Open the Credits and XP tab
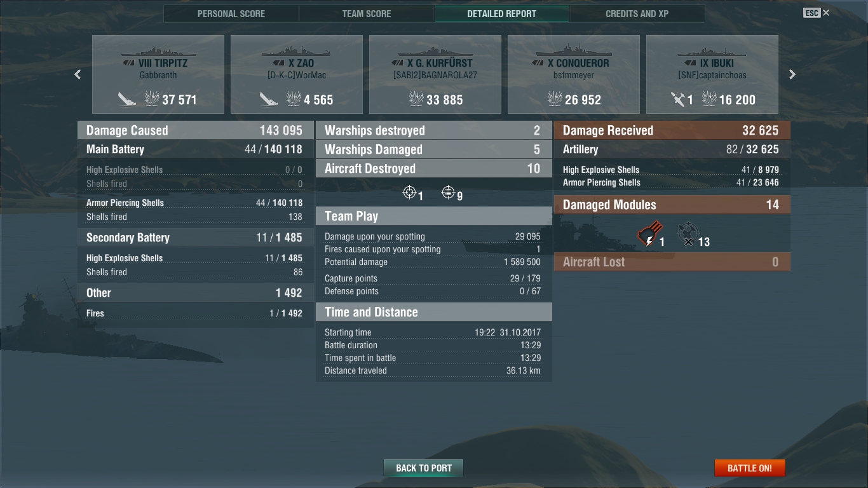This screenshot has width=868, height=488. (x=637, y=13)
